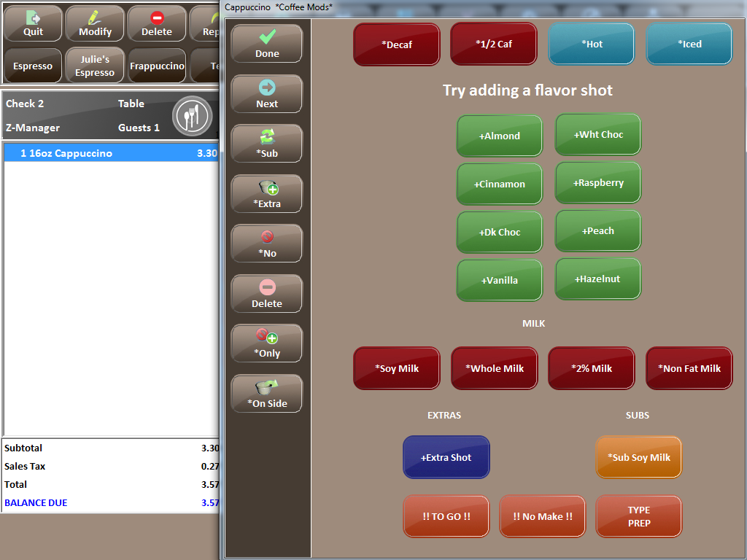
Task: Select the Next arrow icon
Action: pos(266,86)
